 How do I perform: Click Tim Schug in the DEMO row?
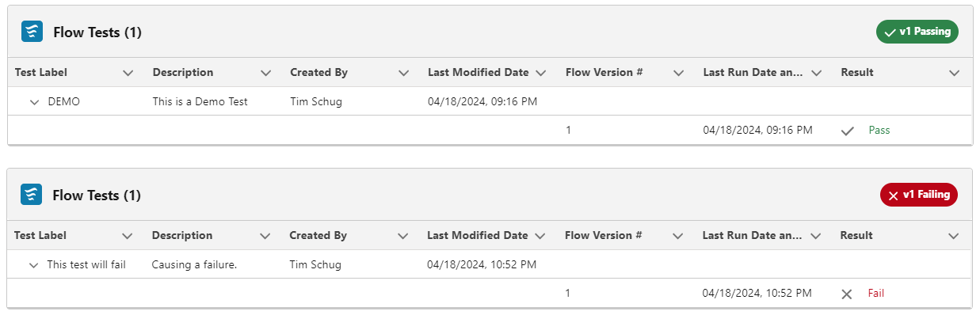click(x=316, y=101)
